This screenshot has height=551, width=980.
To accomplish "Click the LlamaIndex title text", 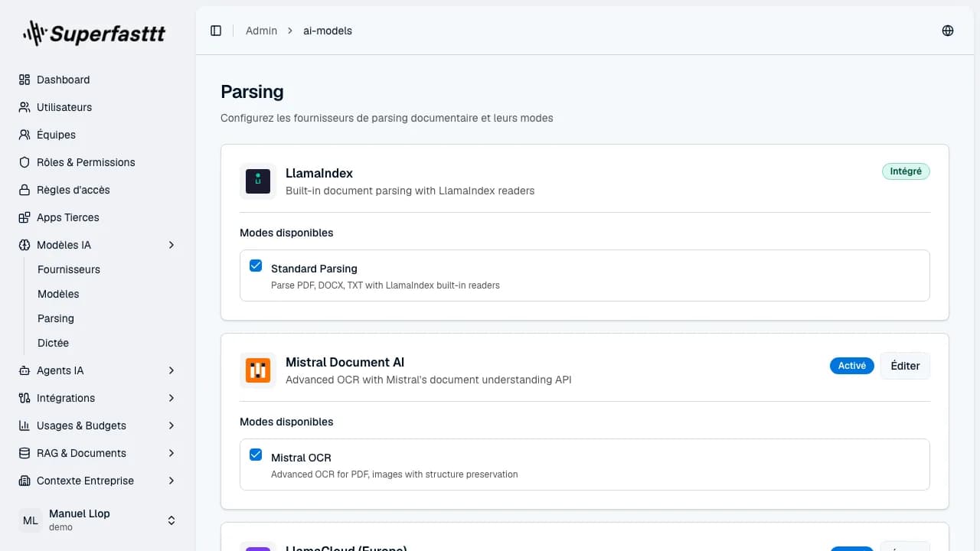I will (319, 173).
